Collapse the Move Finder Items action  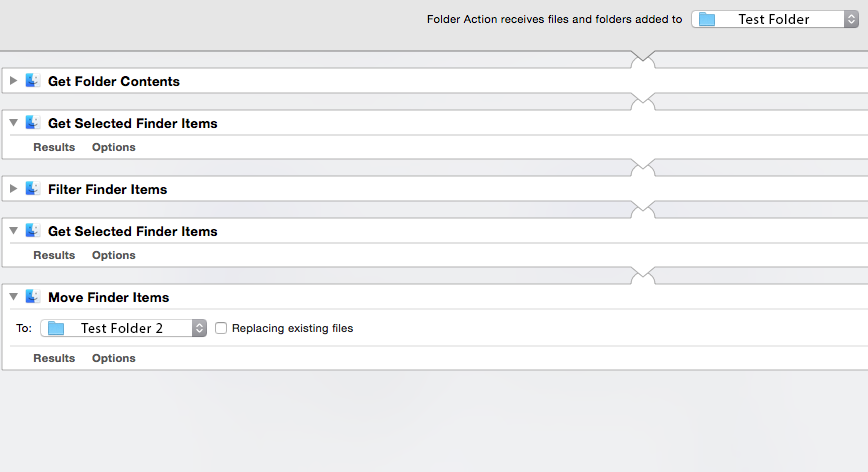tap(14, 297)
